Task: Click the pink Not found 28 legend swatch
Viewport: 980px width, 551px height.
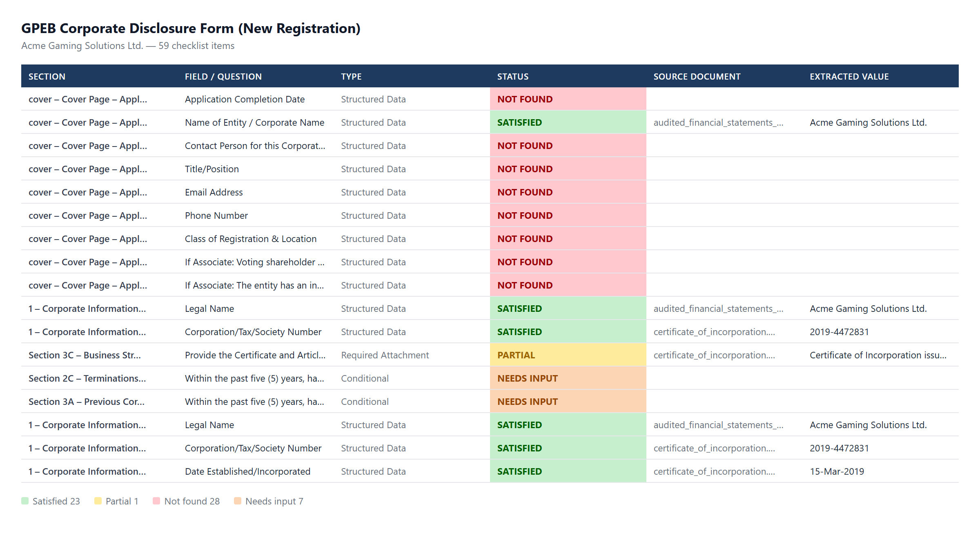Action: point(156,501)
